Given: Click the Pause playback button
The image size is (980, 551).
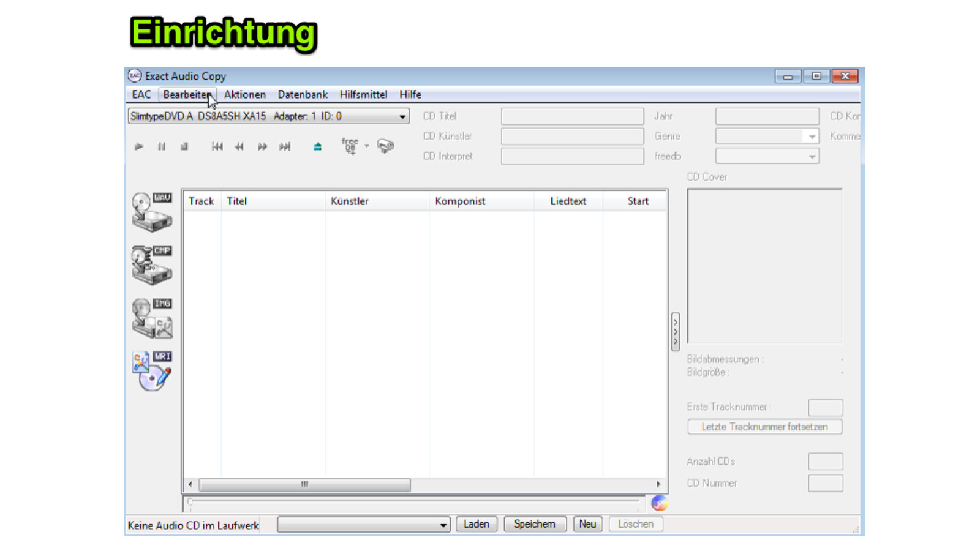Looking at the screenshot, I should point(162,146).
